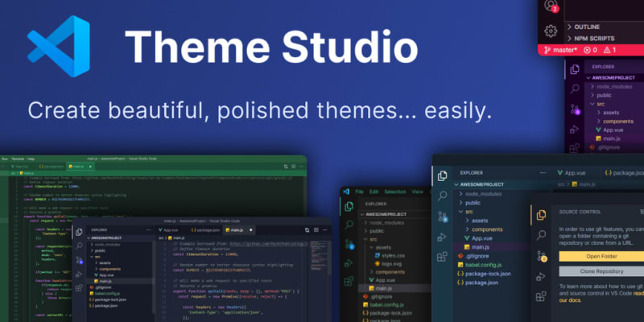Click the Manage settings gear icon

pyautogui.click(x=551, y=31)
